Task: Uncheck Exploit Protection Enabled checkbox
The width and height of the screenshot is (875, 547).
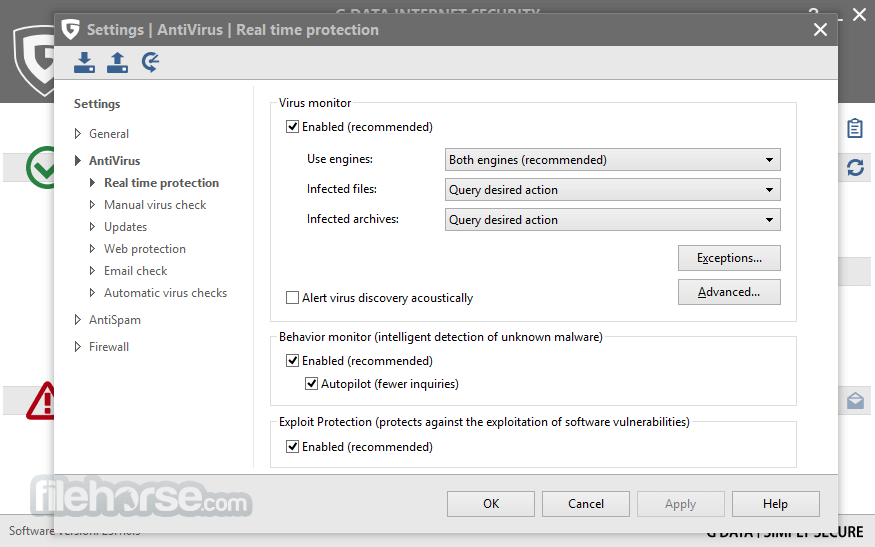Action: point(292,447)
